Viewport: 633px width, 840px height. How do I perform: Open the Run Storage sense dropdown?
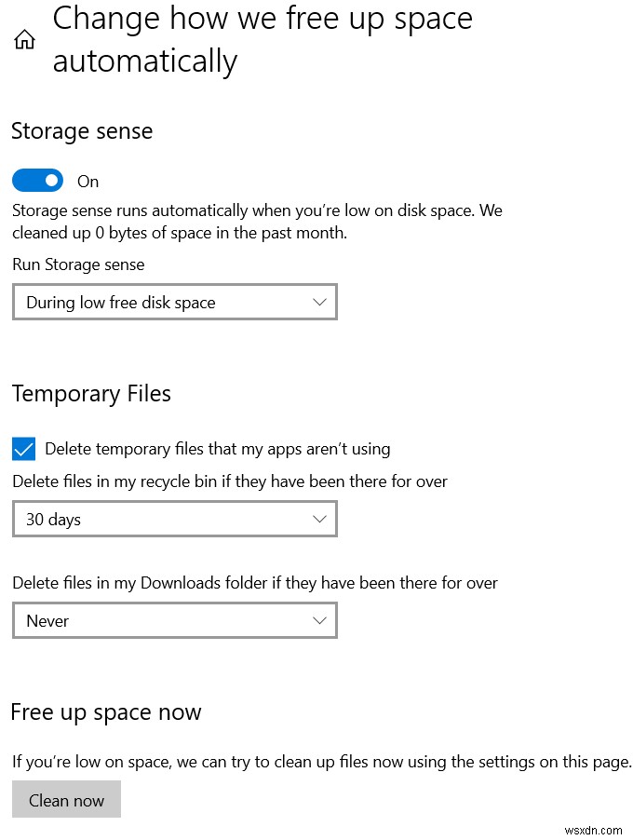tap(175, 302)
